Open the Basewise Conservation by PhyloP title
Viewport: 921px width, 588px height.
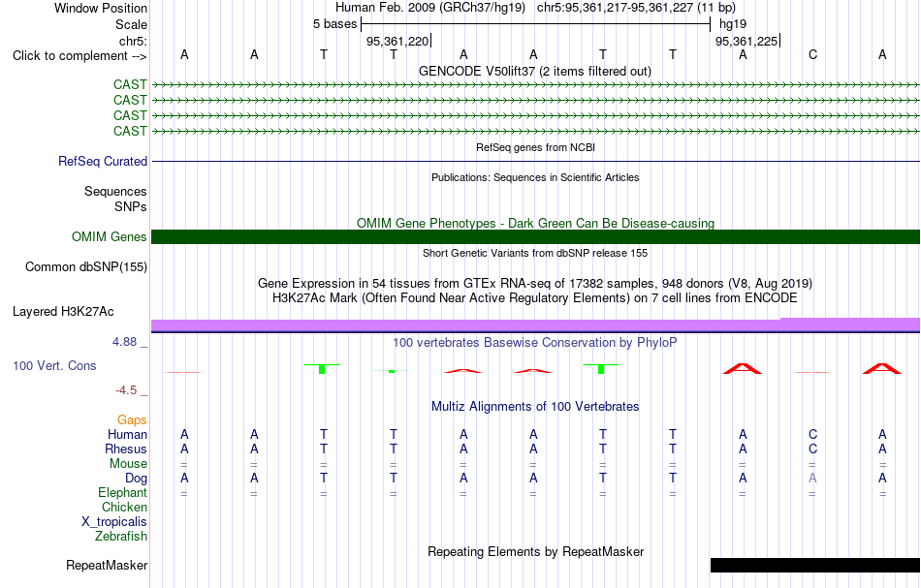[x=534, y=342]
